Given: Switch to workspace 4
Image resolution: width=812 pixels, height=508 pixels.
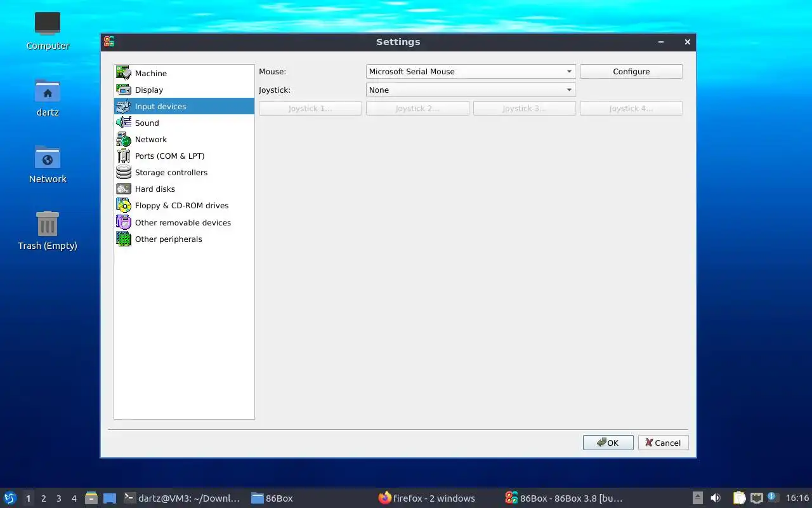Looking at the screenshot, I should (x=74, y=498).
